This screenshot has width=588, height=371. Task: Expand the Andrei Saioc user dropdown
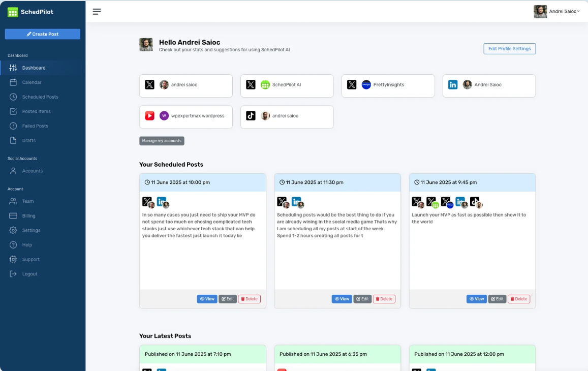tap(557, 11)
